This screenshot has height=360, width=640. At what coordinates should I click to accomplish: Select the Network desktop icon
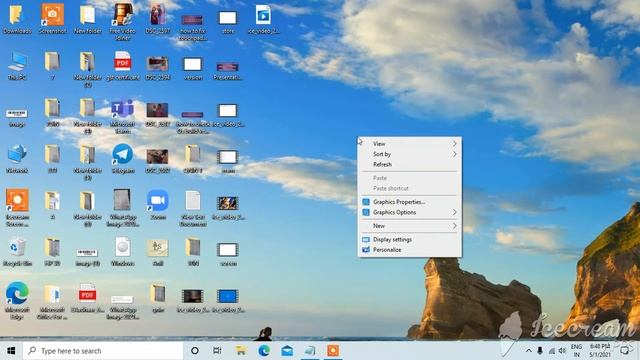point(17,159)
